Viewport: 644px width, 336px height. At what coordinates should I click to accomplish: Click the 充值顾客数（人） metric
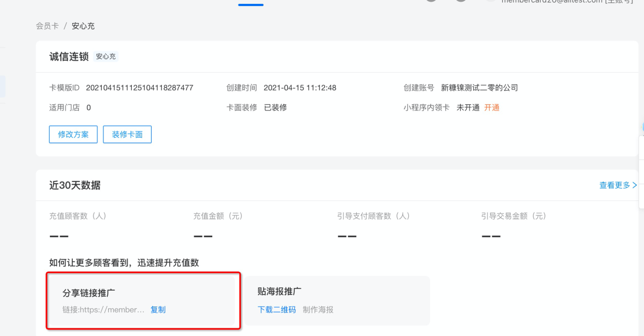point(78,216)
